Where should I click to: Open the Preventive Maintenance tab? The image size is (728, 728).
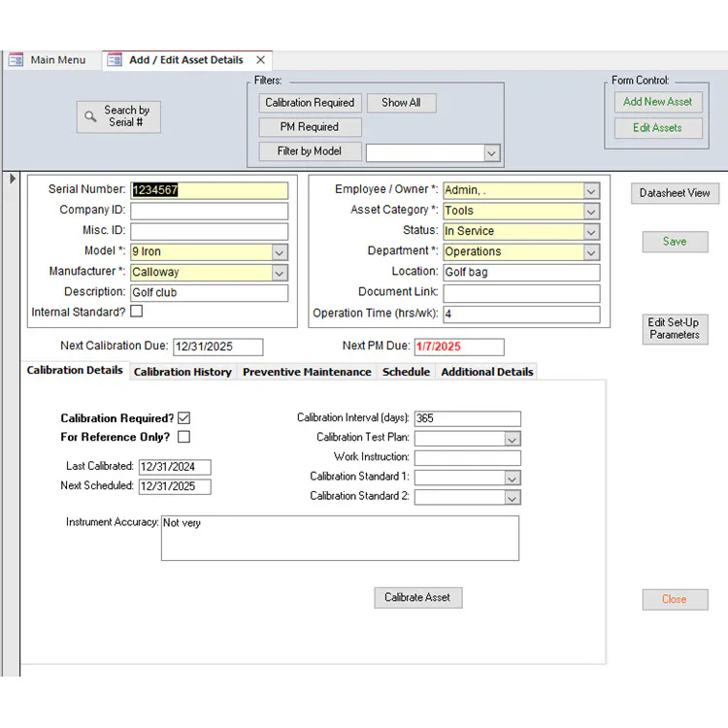307,372
